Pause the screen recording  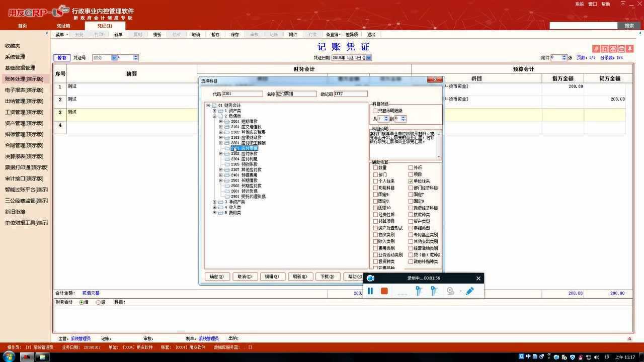[x=370, y=291]
